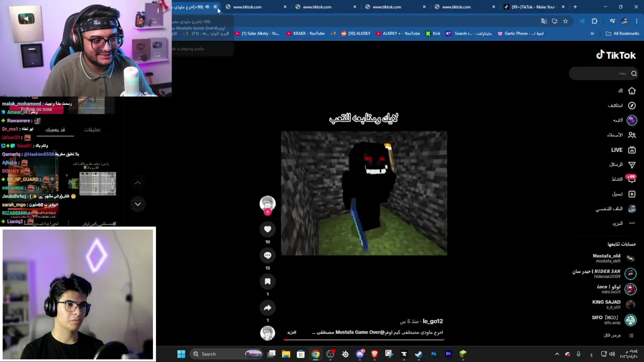Open Discord from the taskbar
Viewport: 644px width, 362px height.
(360, 354)
